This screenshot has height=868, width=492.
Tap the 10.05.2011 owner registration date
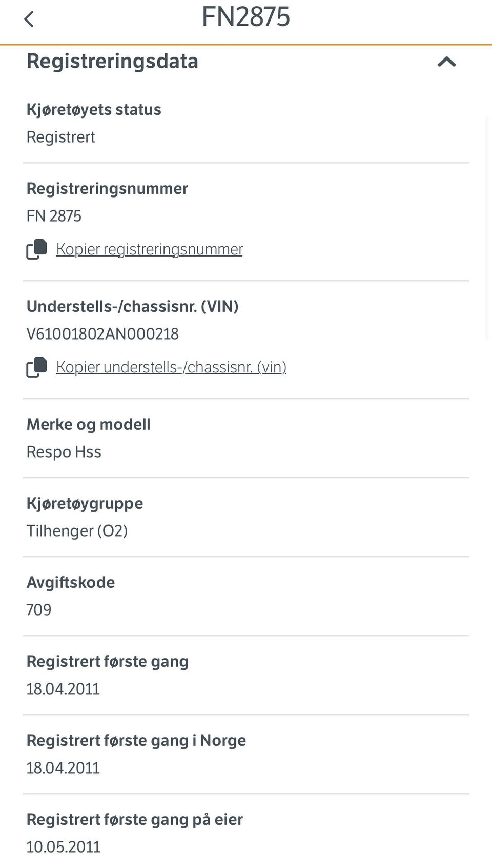click(x=63, y=847)
